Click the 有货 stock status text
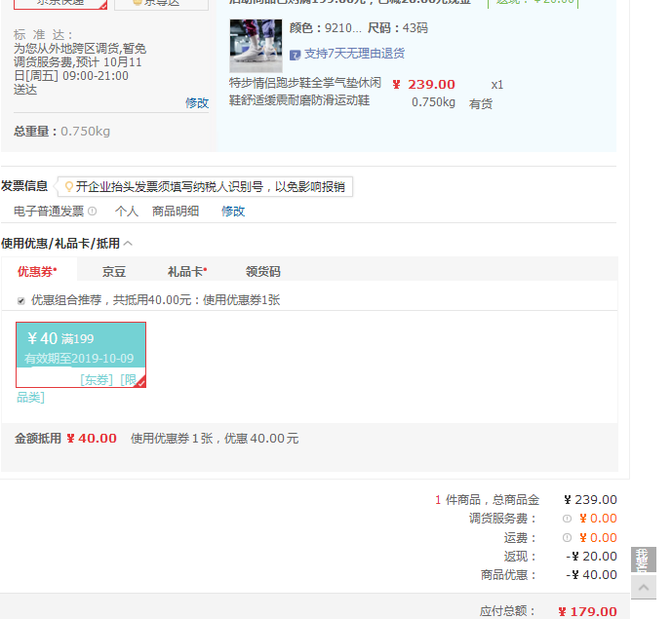 [481, 104]
